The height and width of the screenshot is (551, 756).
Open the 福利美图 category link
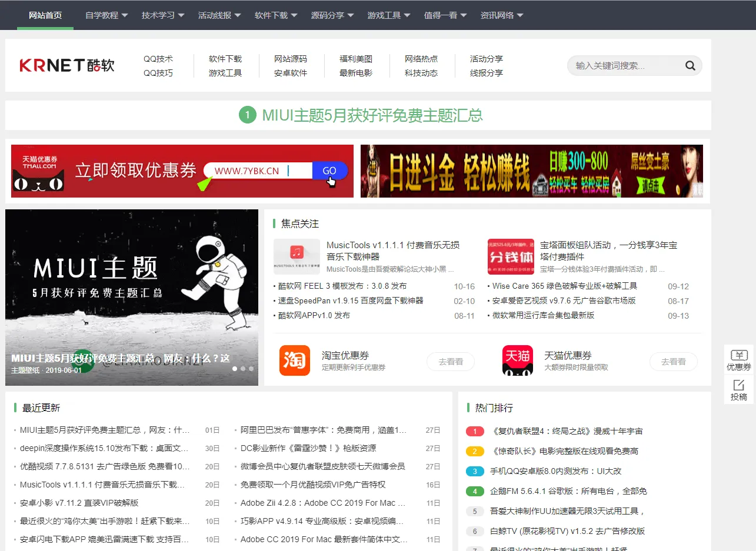pyautogui.click(x=356, y=59)
